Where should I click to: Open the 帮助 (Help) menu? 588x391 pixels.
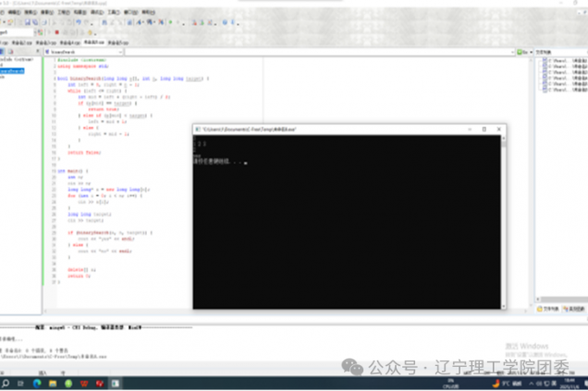(x=148, y=12)
